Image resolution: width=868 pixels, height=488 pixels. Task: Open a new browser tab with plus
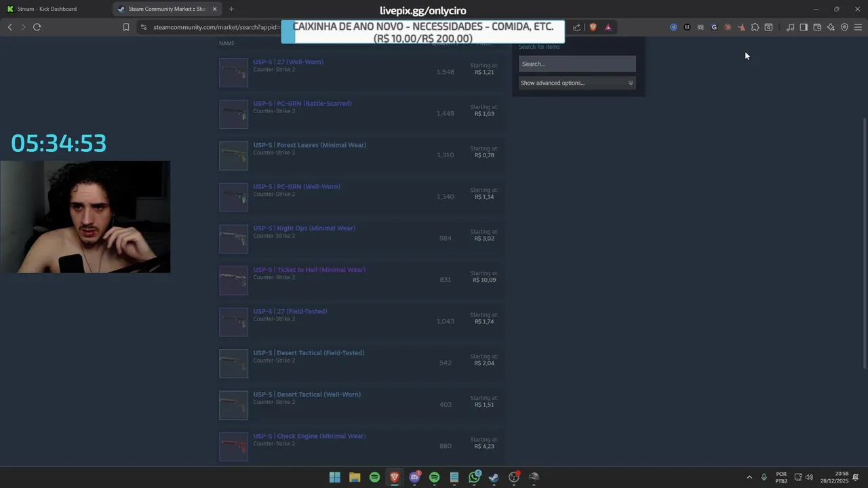tap(231, 9)
